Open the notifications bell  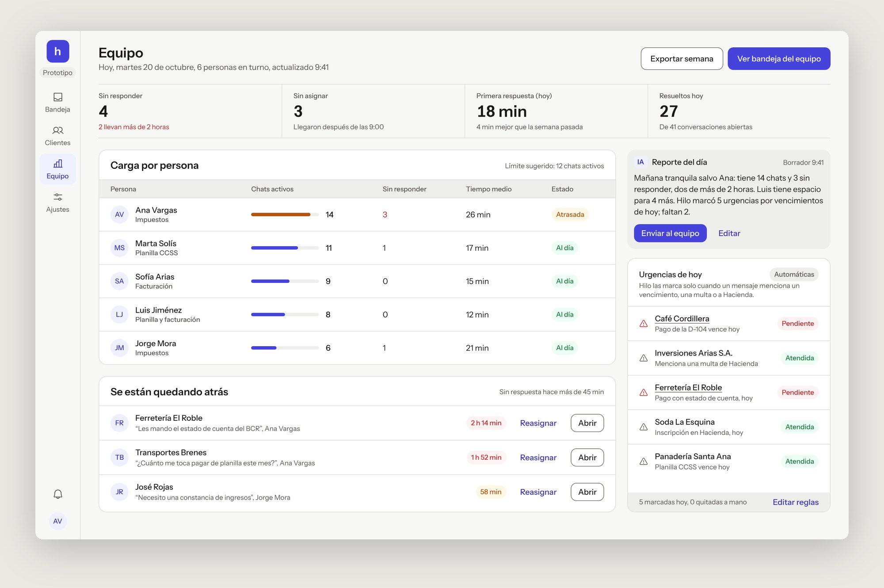click(x=58, y=494)
